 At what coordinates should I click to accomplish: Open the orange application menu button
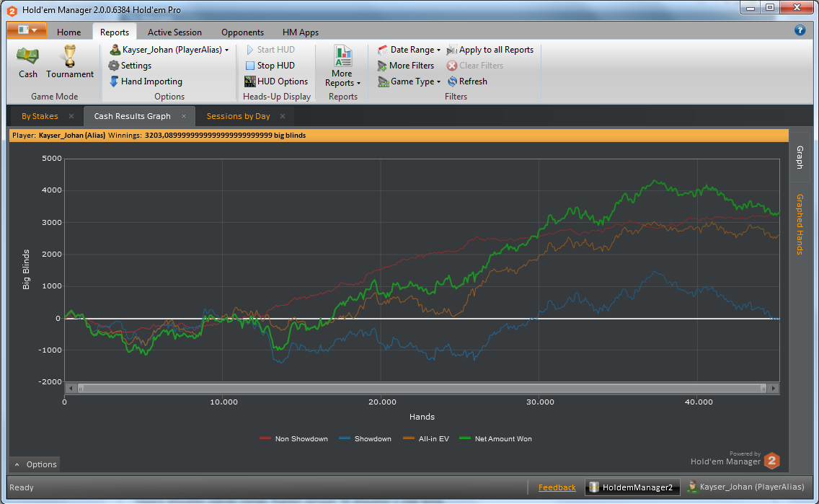tap(27, 30)
